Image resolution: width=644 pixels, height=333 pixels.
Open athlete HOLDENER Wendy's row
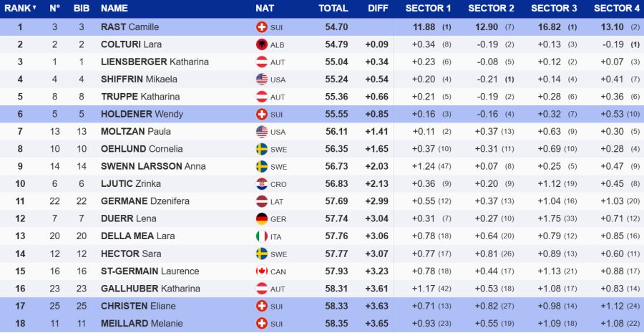(x=142, y=115)
